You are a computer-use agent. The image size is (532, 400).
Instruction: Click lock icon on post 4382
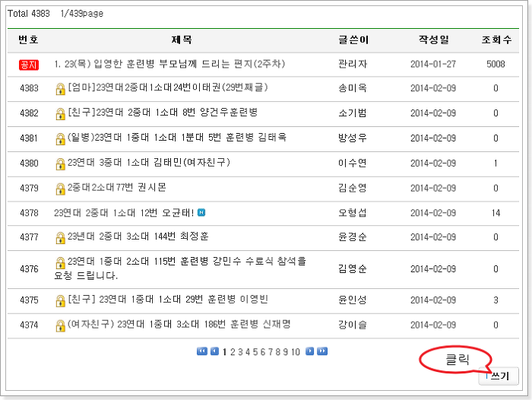[x=60, y=114]
